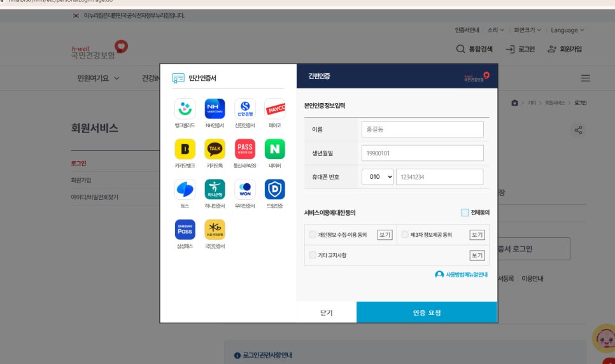The image size is (615, 364).
Task: Click the header 로그인 link
Action: pos(520,49)
